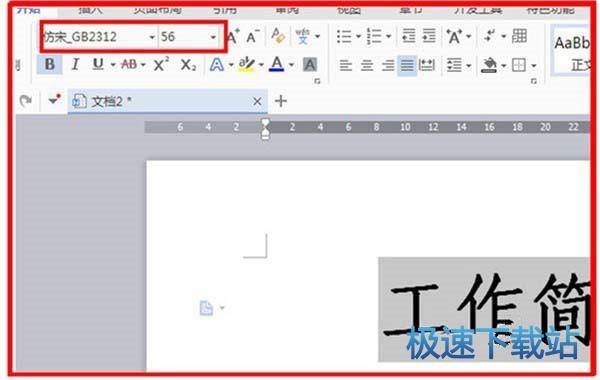Open the shading color dropdown arrow
The height and width of the screenshot is (380, 600).
(504, 66)
